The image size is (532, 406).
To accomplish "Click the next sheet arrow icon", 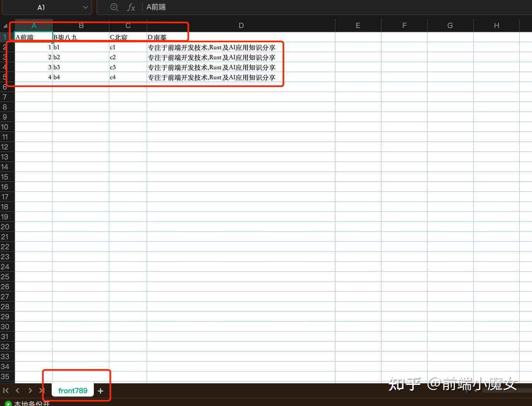I will coord(30,390).
